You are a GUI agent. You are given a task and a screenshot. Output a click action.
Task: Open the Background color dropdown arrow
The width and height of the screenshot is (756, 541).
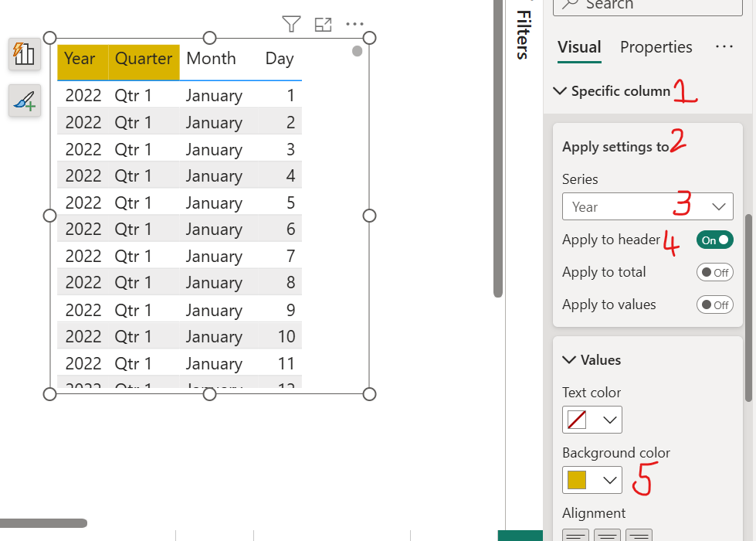pyautogui.click(x=610, y=480)
